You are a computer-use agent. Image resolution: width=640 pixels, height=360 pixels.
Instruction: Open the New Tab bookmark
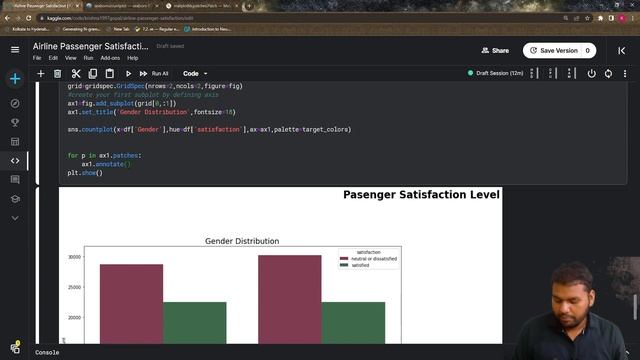pyautogui.click(x=117, y=29)
